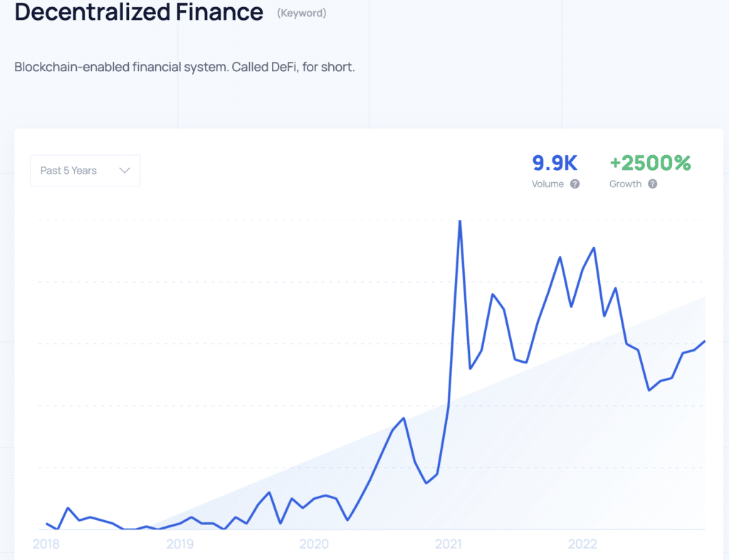
Task: Click the Decentralized Finance heading
Action: click(139, 12)
